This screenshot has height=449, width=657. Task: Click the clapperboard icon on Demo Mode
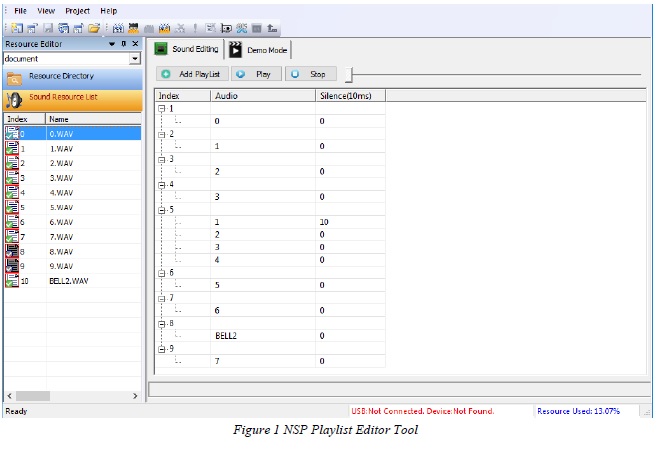(x=236, y=49)
